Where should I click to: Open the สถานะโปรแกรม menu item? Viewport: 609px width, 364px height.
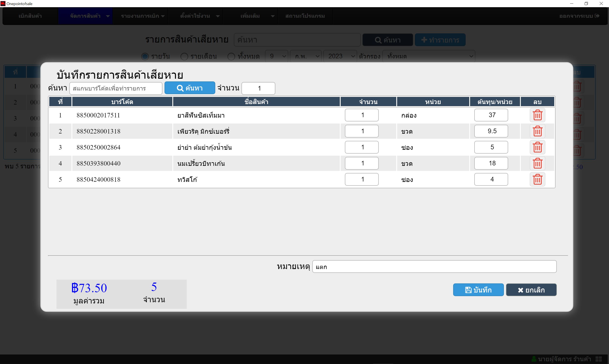click(x=305, y=16)
